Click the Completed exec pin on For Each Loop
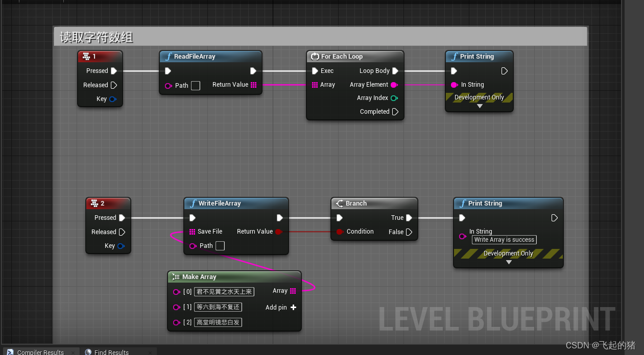This screenshot has height=355, width=644. [395, 112]
